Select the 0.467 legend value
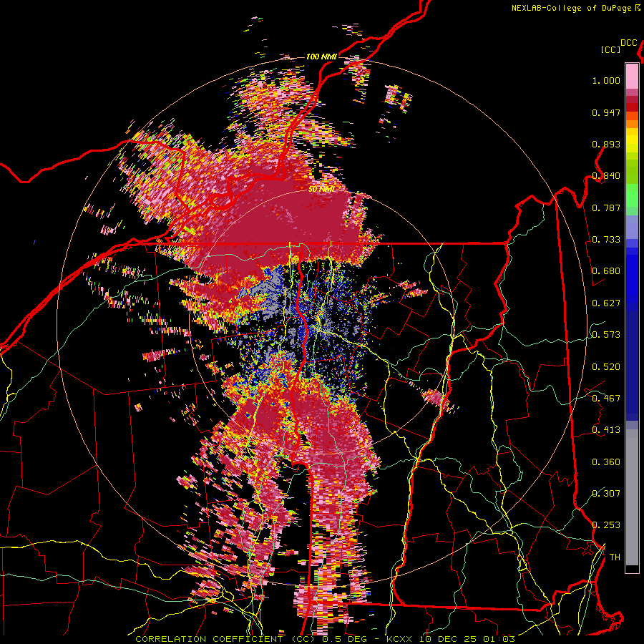644x644 pixels. pyautogui.click(x=606, y=398)
